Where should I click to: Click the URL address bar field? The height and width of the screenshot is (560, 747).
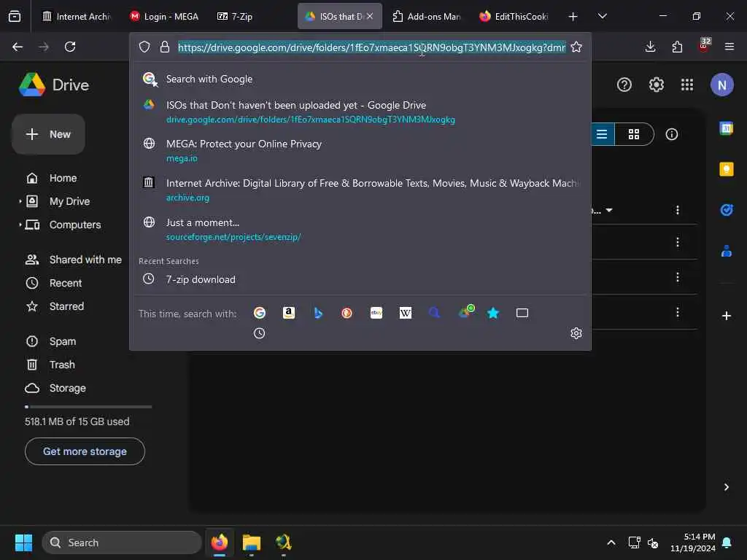pyautogui.click(x=371, y=47)
